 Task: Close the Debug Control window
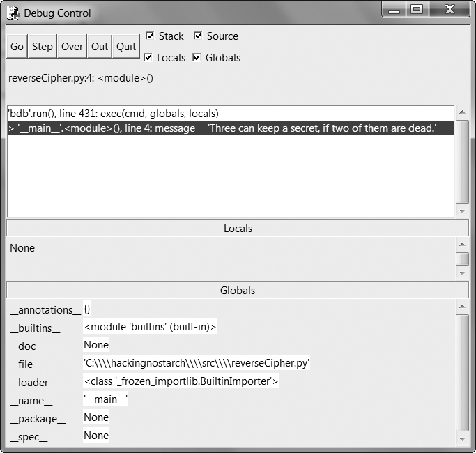click(450, 10)
